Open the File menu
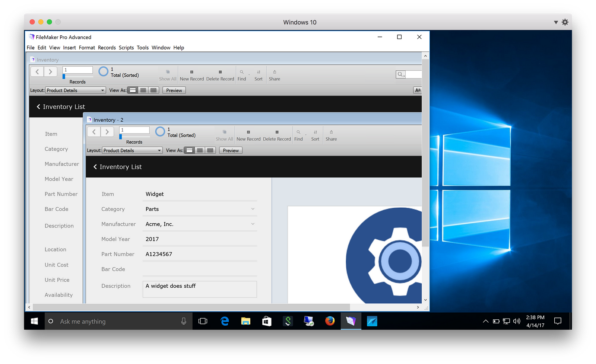Screen dimensions: 596x364 point(31,48)
